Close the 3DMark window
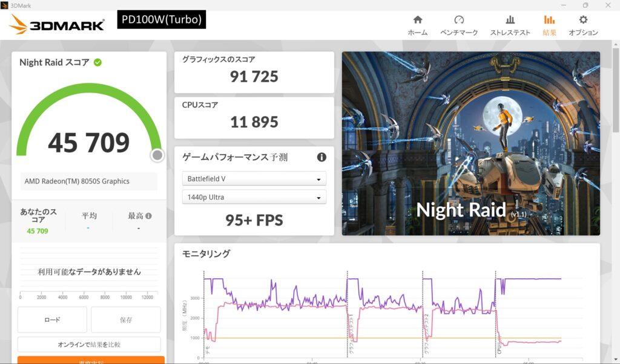The height and width of the screenshot is (364, 620). coord(608,5)
